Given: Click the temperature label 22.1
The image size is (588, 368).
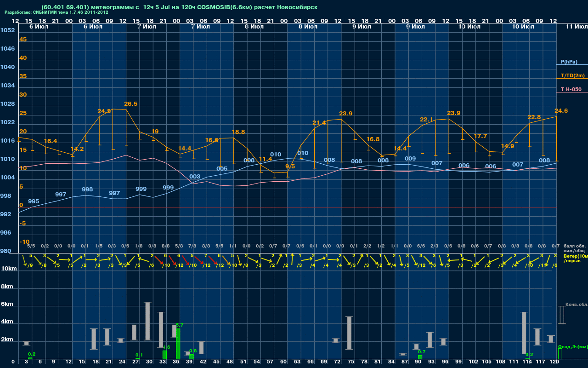Looking at the screenshot, I should [x=427, y=120].
